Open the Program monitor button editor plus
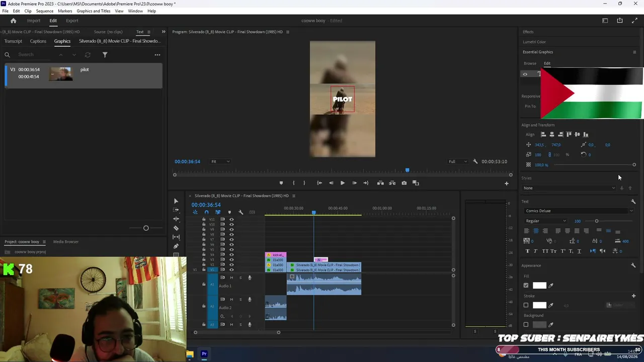 (507, 184)
